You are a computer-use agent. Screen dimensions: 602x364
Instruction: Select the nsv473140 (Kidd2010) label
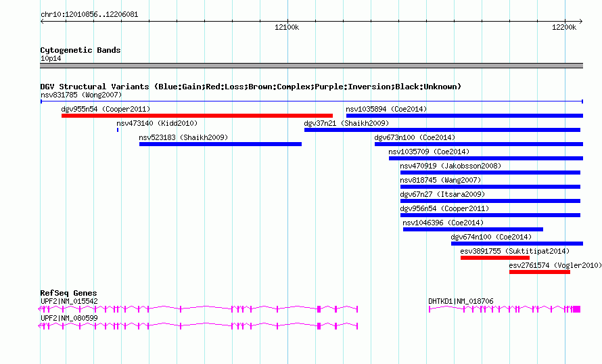pos(157,123)
